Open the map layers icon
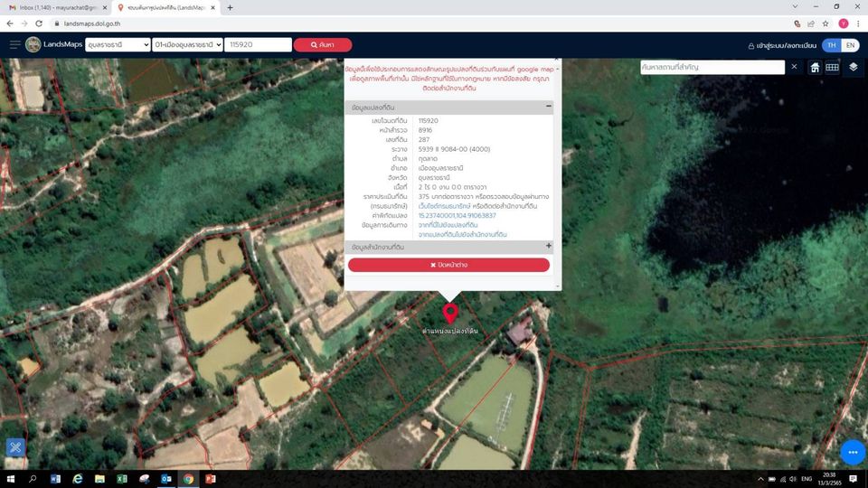 tap(853, 67)
